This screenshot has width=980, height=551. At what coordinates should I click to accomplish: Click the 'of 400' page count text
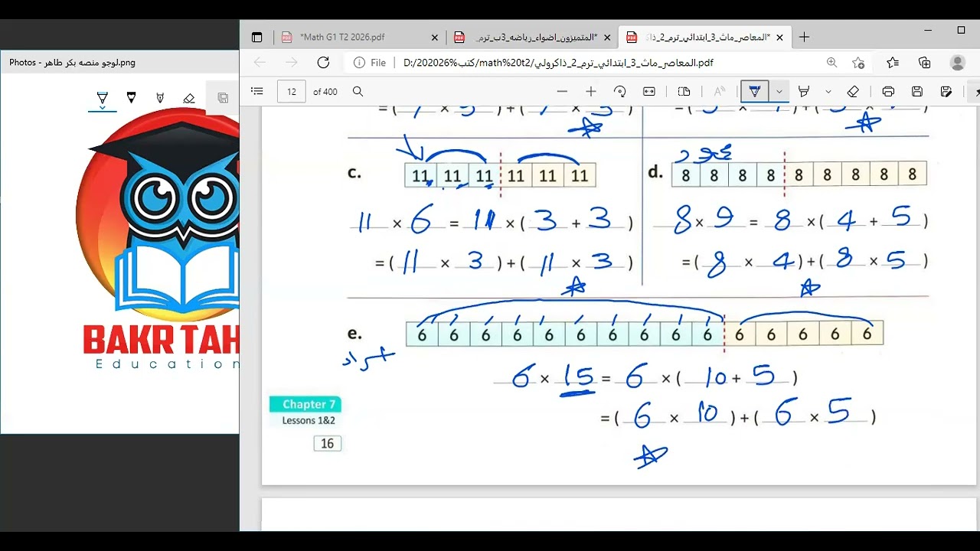pyautogui.click(x=325, y=91)
